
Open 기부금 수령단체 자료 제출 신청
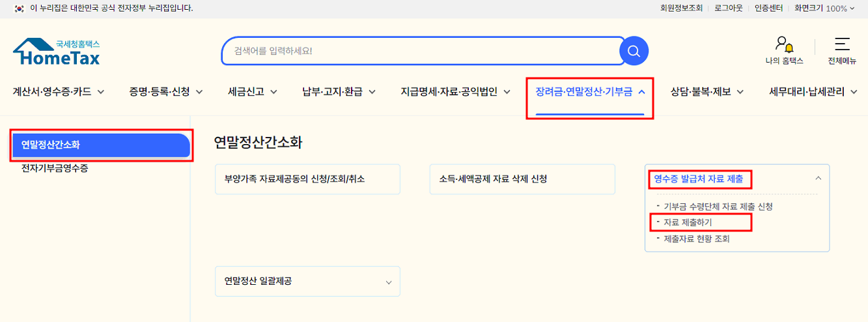pos(718,207)
